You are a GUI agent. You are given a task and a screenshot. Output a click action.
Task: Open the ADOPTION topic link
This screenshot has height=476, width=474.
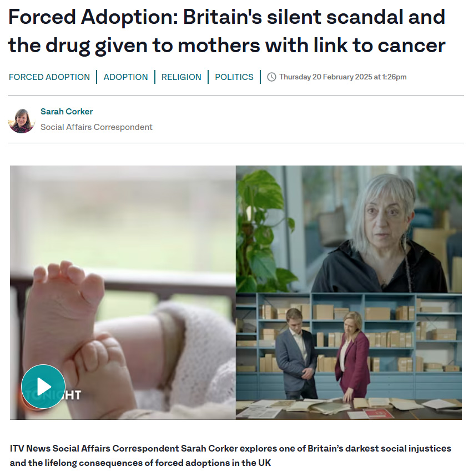click(125, 77)
